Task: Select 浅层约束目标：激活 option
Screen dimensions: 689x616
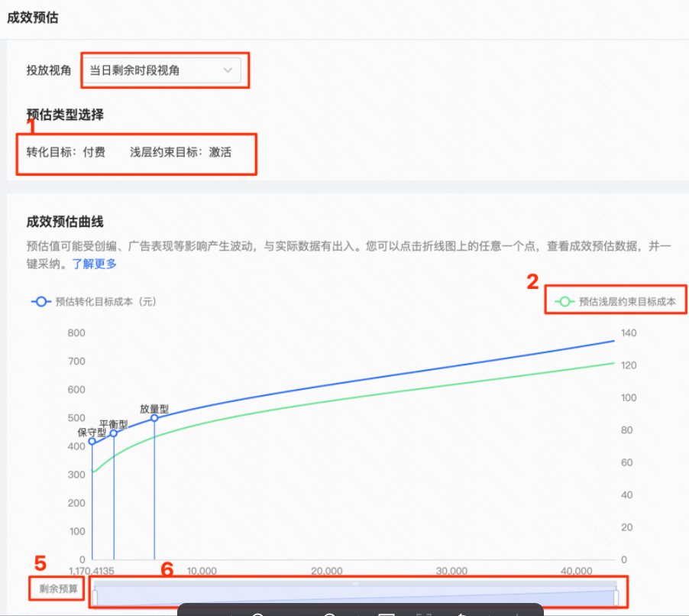Action: 180,152
